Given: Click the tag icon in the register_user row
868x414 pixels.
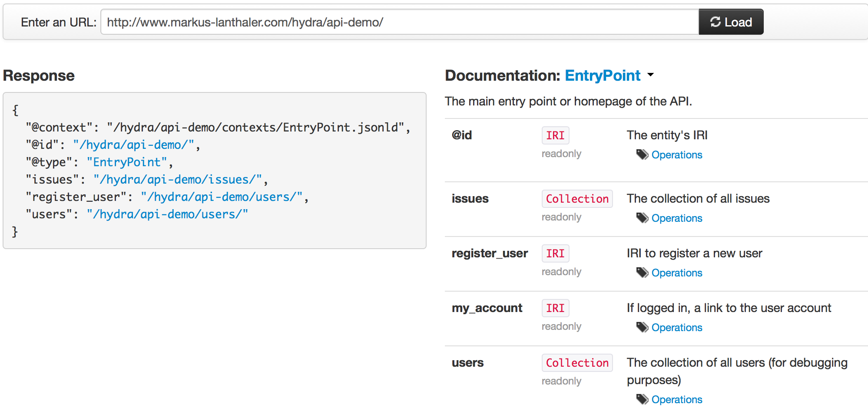Looking at the screenshot, I should pos(642,273).
